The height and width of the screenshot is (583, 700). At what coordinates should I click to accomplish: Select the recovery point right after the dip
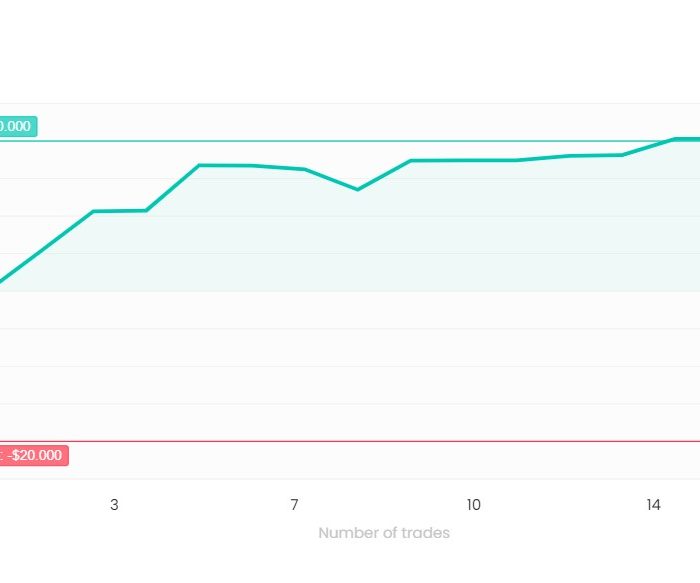tap(411, 160)
